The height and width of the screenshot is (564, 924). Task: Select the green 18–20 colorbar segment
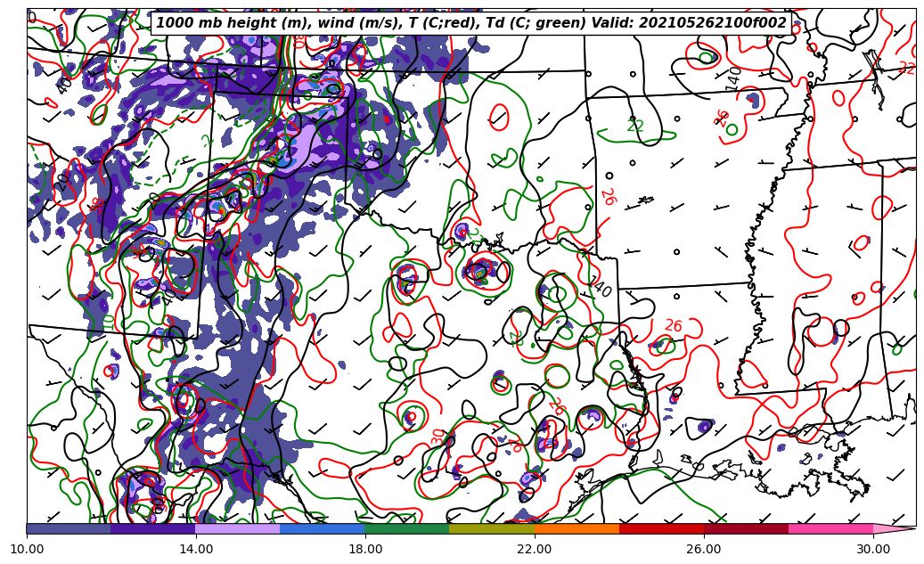[407, 528]
